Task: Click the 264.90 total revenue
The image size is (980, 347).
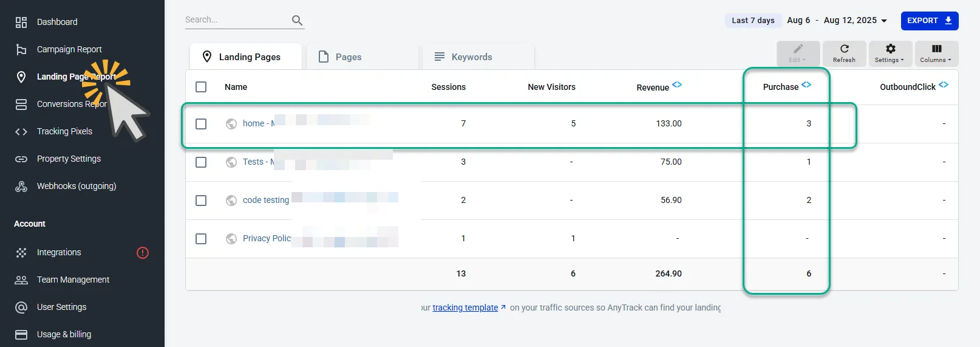Action: (669, 273)
